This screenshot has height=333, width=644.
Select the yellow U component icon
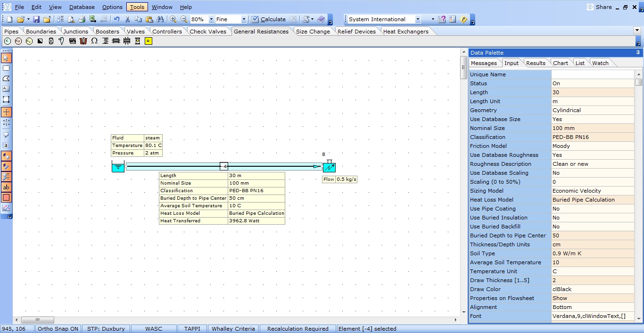(148, 41)
